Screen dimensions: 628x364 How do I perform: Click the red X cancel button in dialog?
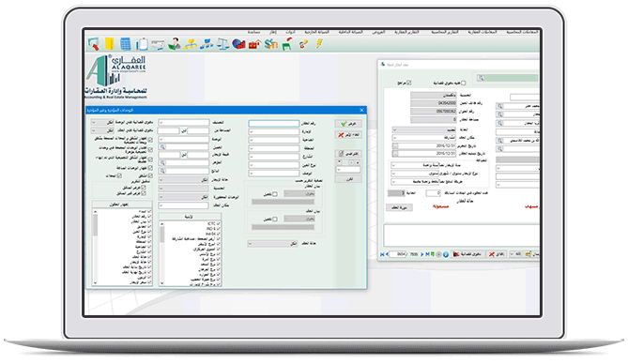tap(348, 135)
